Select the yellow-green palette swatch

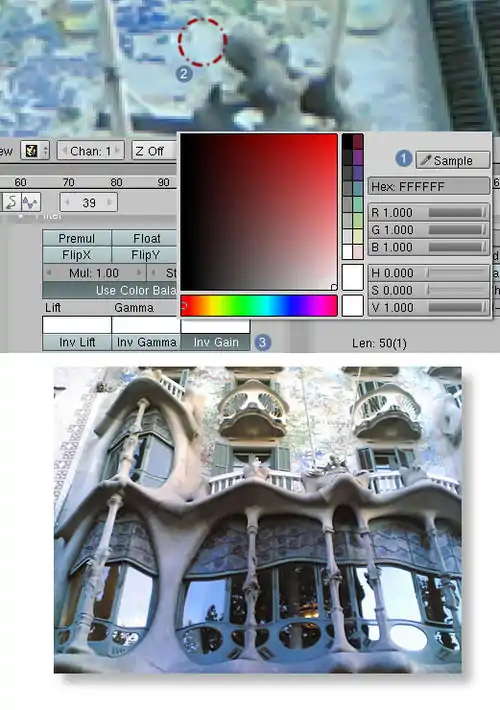tap(358, 221)
